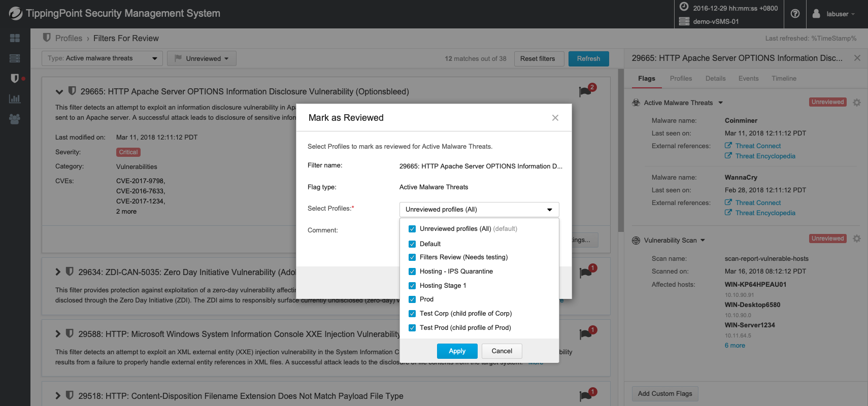Switch to the Timeline tab
The width and height of the screenshot is (868, 406).
click(784, 79)
